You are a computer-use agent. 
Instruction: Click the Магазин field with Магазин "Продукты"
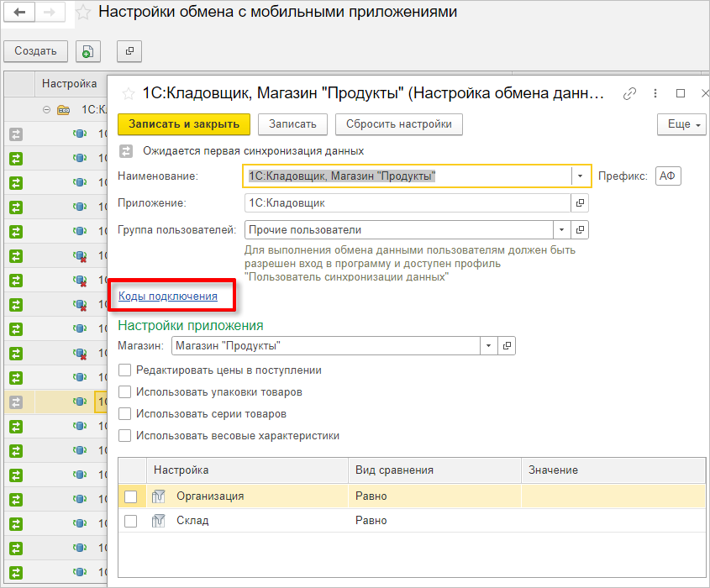325,346
